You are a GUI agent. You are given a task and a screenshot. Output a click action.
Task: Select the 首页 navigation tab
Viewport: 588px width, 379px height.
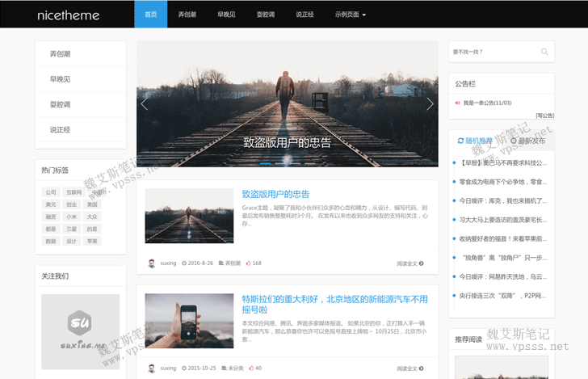tap(150, 15)
